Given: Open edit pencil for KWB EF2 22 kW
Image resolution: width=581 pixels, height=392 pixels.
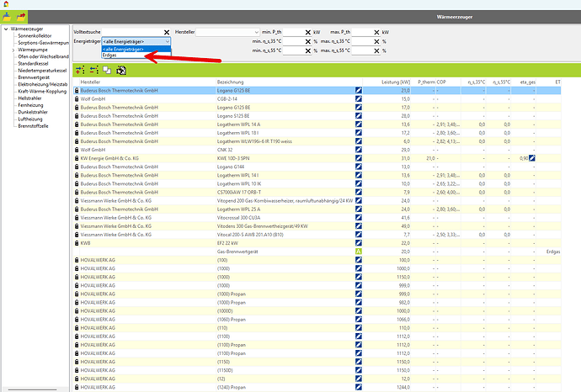Looking at the screenshot, I should click(x=359, y=243).
